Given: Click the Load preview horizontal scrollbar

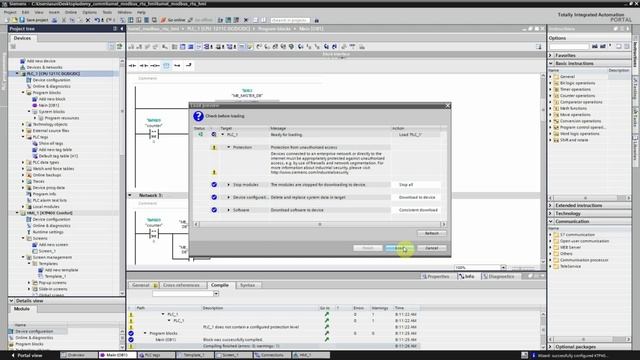Looking at the screenshot, I should (x=320, y=224).
